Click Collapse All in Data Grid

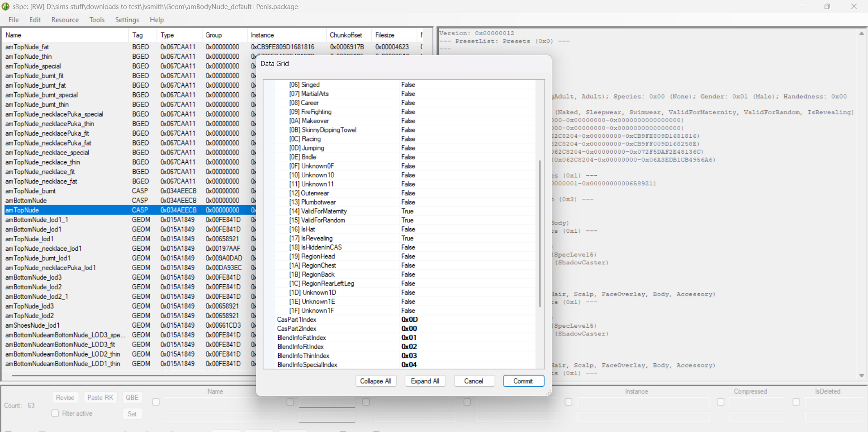[375, 381]
